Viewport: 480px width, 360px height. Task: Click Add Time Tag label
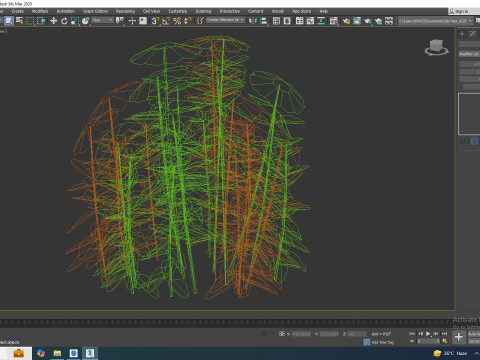tap(383, 342)
